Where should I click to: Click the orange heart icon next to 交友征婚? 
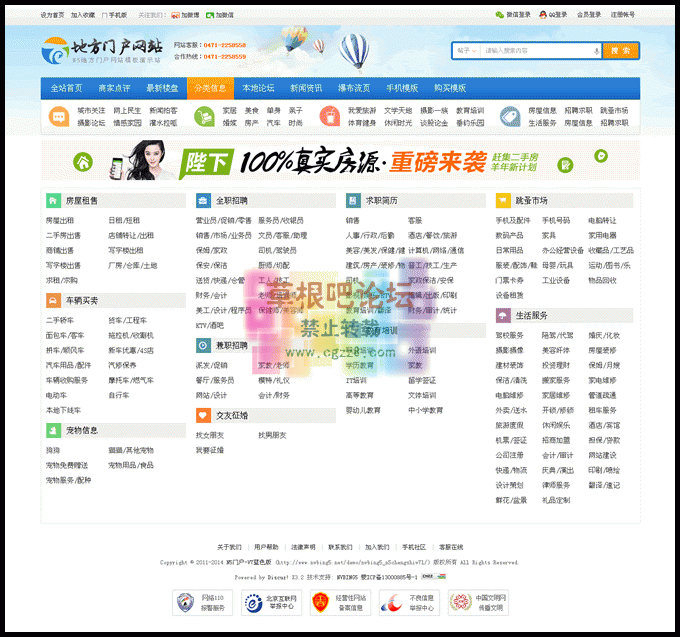tap(203, 415)
